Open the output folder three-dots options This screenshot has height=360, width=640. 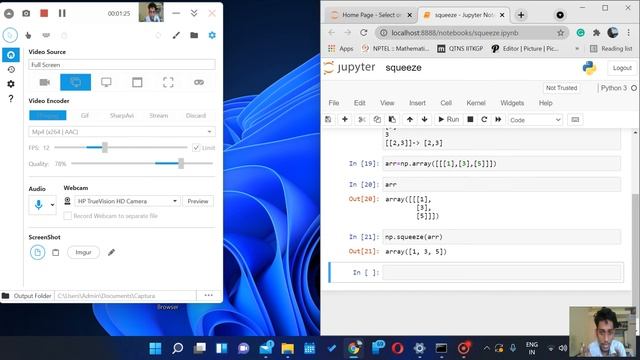tap(209, 296)
